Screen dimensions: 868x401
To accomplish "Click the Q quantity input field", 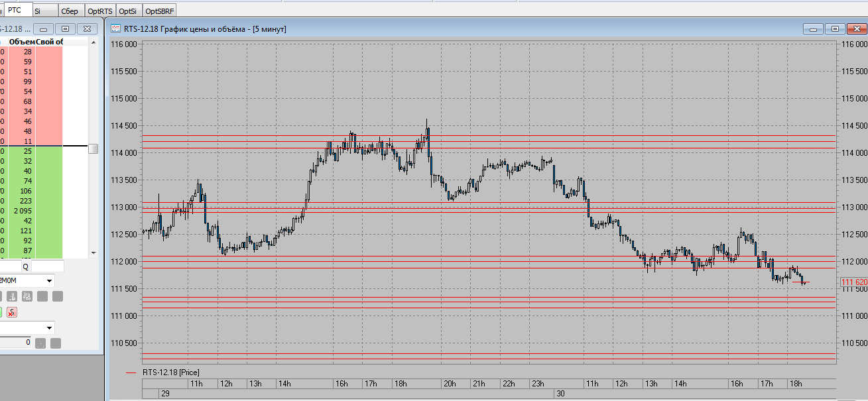I will 48,266.
